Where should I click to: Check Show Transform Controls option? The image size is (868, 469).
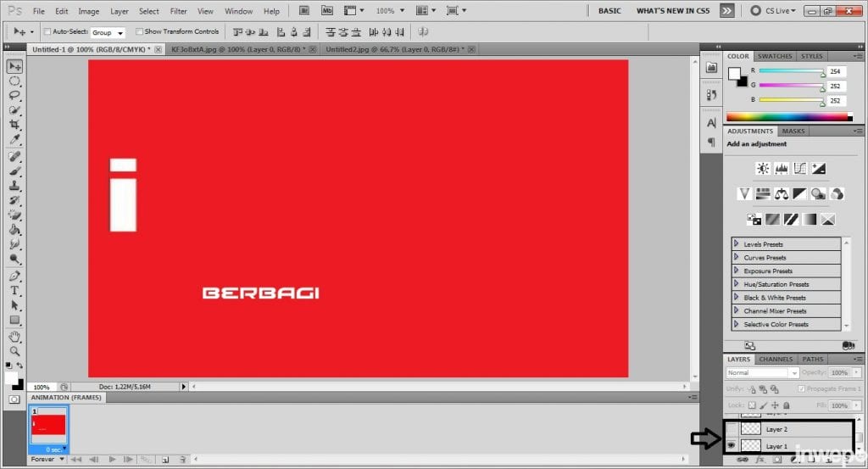coord(139,31)
